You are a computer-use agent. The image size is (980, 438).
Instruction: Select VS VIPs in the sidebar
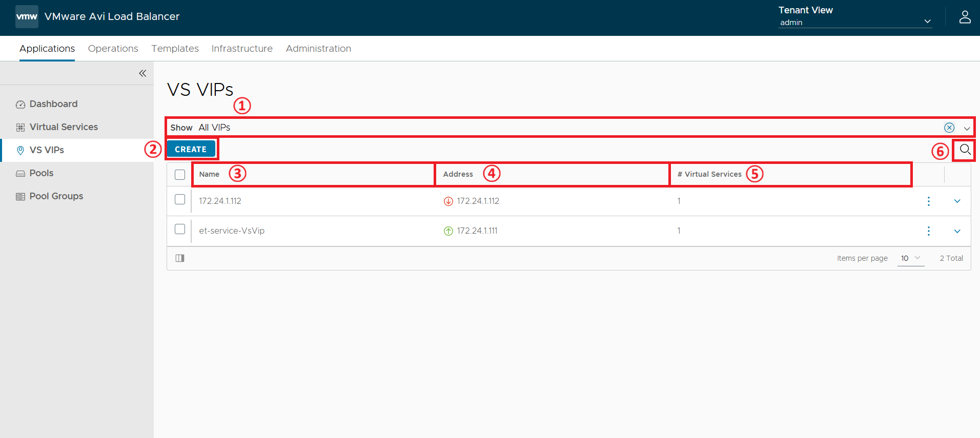(77, 150)
